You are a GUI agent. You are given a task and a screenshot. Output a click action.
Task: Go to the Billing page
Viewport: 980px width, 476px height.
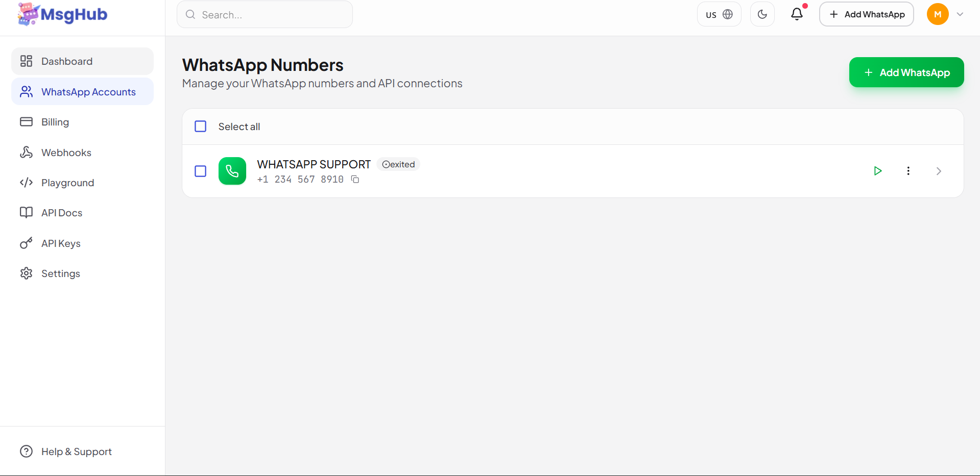pos(82,122)
